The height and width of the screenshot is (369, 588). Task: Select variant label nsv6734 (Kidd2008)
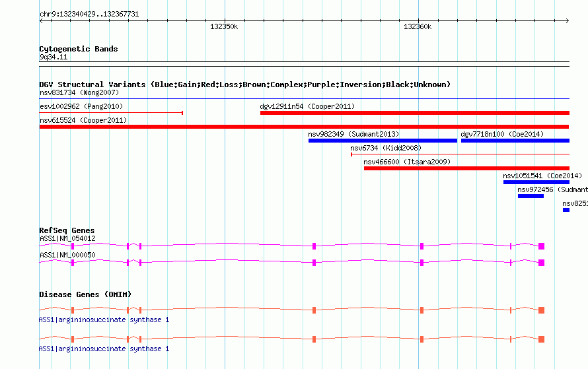(x=386, y=148)
